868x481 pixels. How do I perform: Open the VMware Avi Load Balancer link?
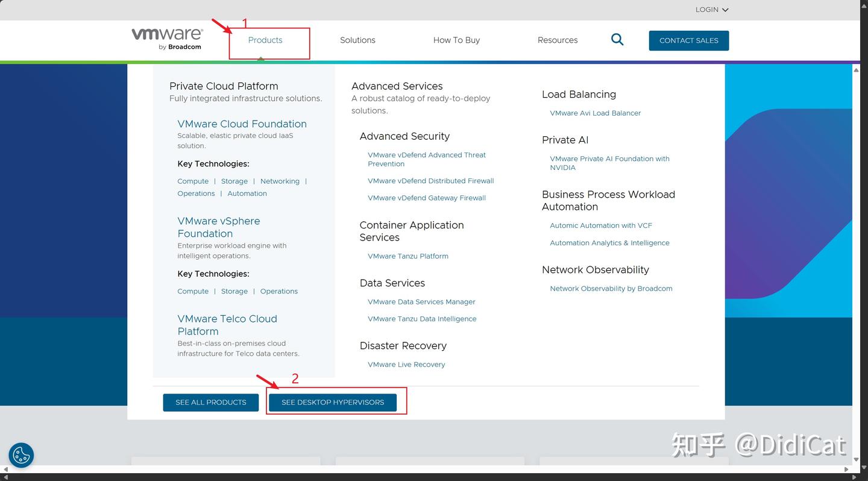click(596, 113)
